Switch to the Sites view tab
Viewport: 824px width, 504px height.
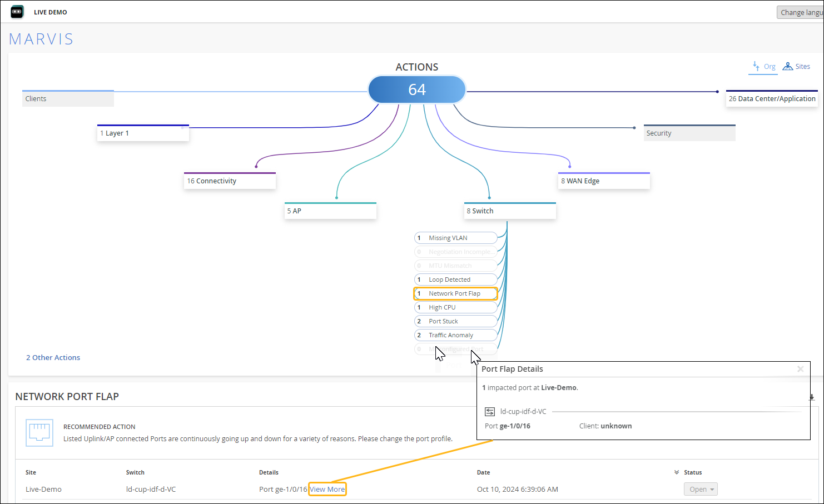(x=796, y=67)
